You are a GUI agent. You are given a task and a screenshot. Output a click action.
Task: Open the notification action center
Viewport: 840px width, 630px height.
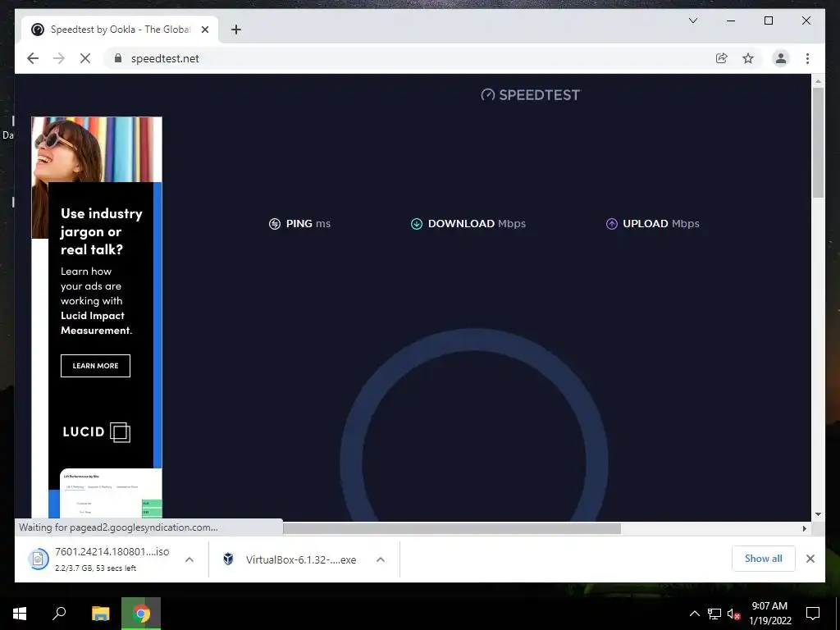point(813,614)
